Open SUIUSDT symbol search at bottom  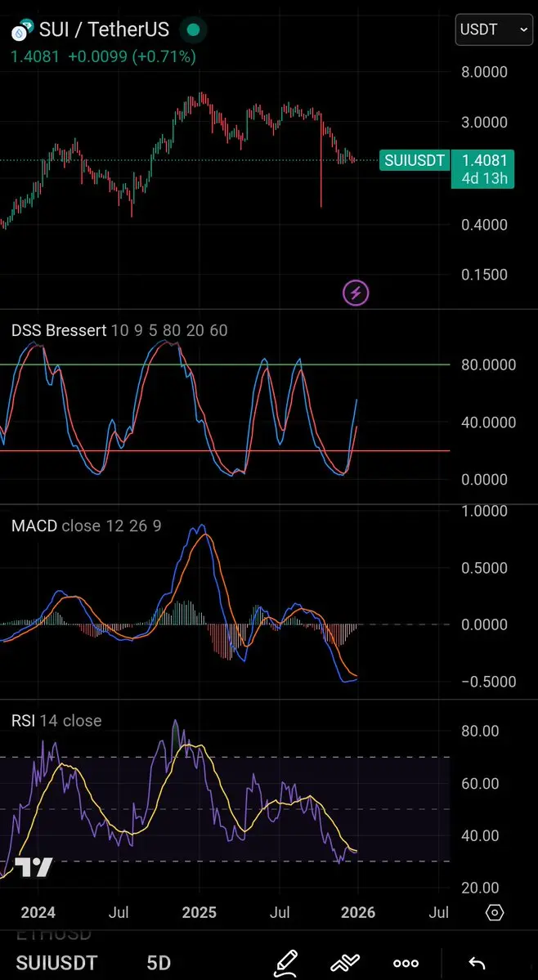(x=57, y=963)
